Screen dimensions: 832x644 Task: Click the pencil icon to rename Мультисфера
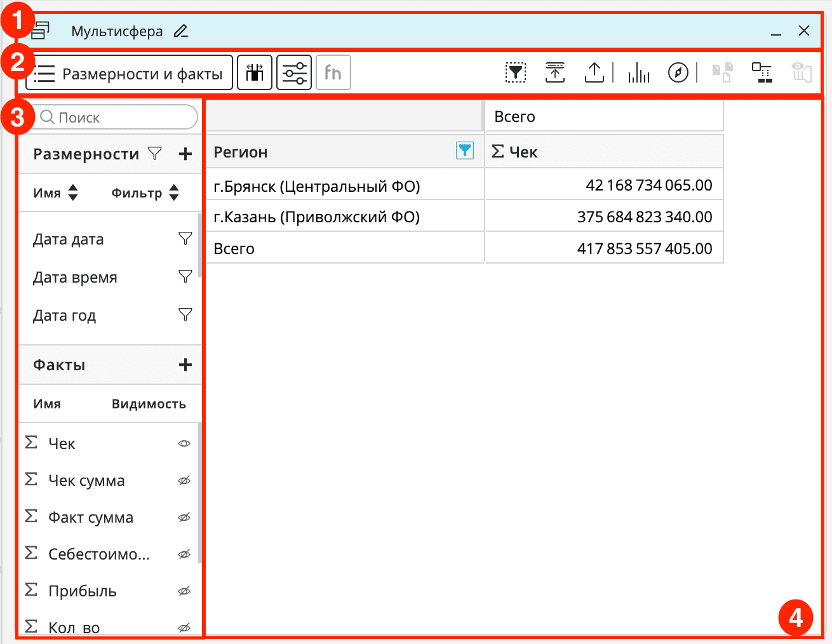click(x=181, y=31)
